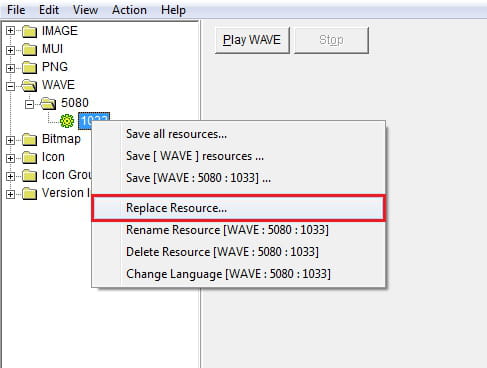487x368 pixels.
Task: Choose Delete Resource [WAVE : 5080 : 1033]
Action: pyautogui.click(x=239, y=252)
